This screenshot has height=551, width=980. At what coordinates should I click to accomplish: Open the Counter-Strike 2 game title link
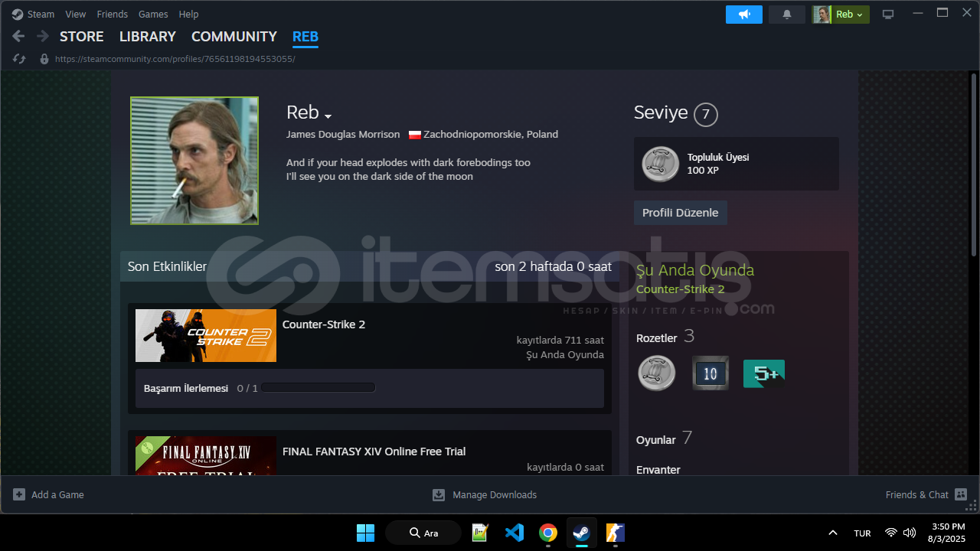point(324,324)
